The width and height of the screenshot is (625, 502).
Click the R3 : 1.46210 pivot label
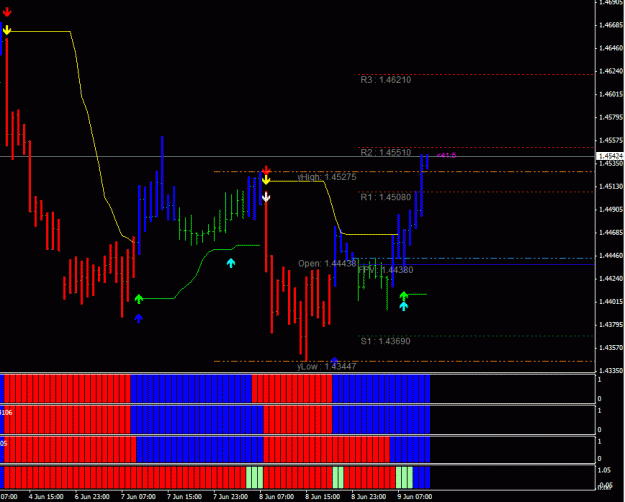coord(385,80)
